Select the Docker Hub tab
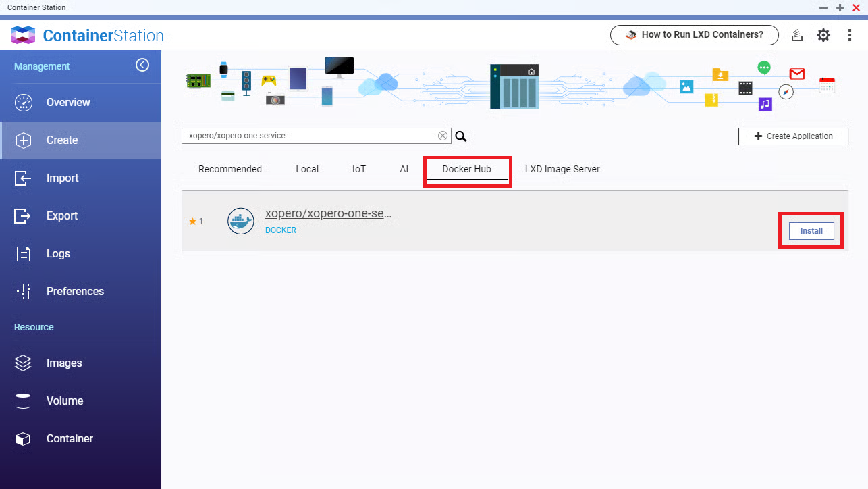 [x=467, y=169]
